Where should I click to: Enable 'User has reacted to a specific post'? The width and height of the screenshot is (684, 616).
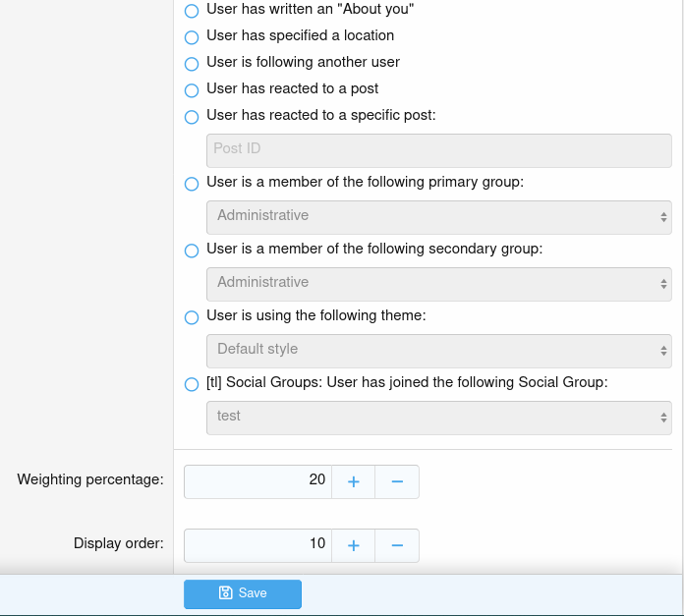(192, 117)
